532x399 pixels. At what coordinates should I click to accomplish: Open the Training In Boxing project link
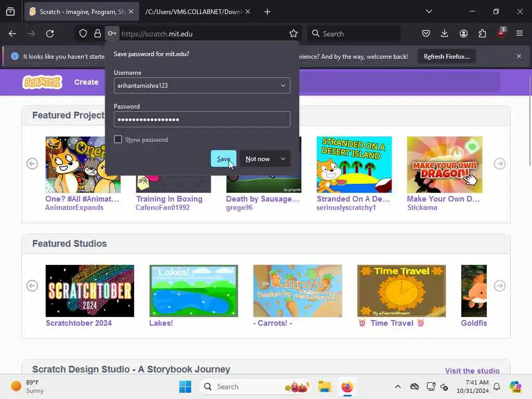click(169, 199)
